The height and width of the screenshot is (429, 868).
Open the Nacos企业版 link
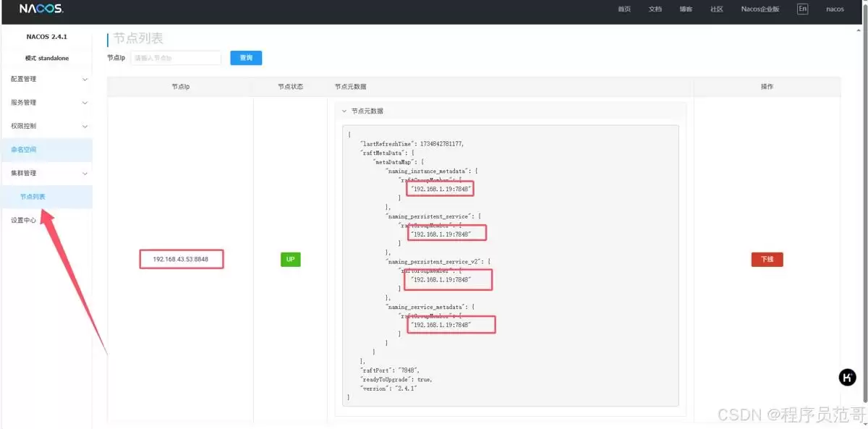point(760,9)
